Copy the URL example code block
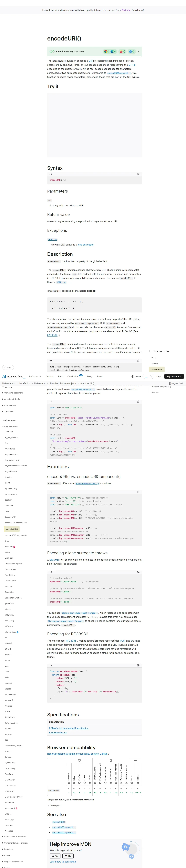This screenshot has height=868, width=186. pyautogui.click(x=138, y=361)
